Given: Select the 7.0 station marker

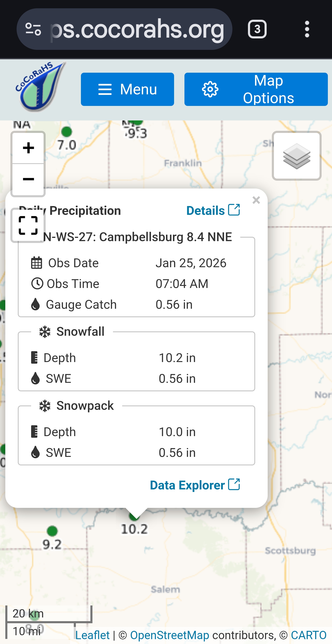Looking at the screenshot, I should coord(66,132).
